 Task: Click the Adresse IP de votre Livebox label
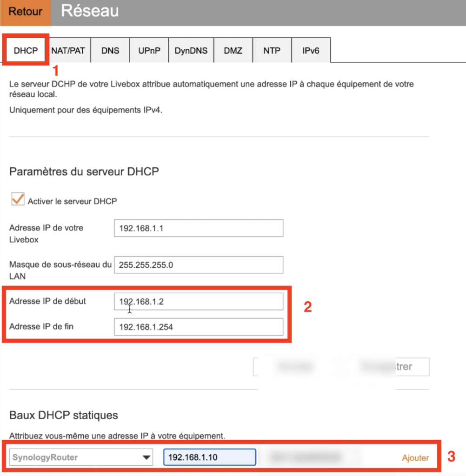46,233
